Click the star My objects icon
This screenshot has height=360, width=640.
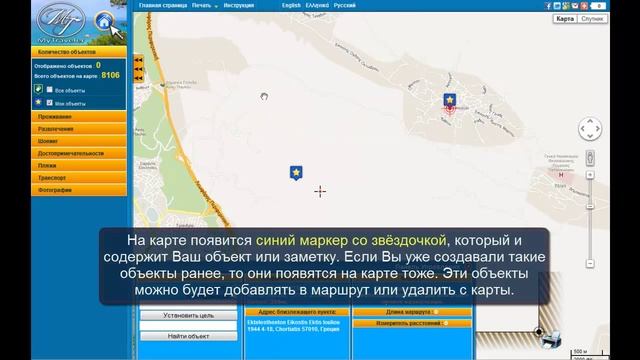(x=38, y=102)
